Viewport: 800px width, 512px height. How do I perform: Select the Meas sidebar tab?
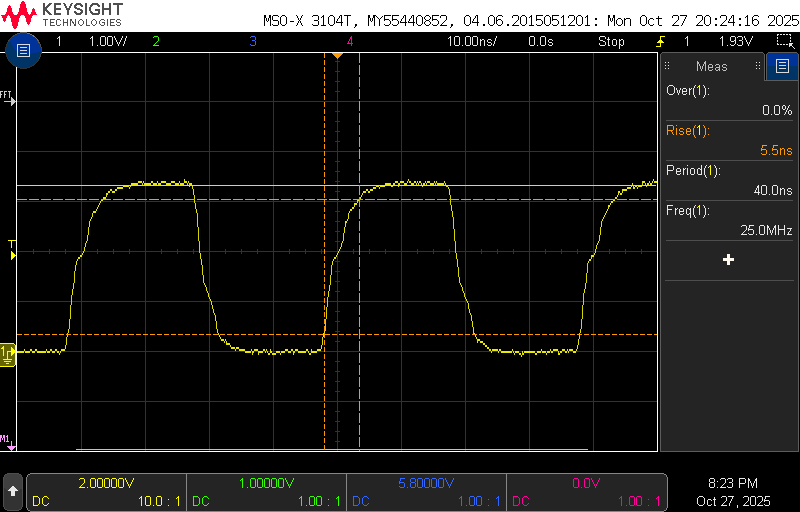[x=712, y=66]
